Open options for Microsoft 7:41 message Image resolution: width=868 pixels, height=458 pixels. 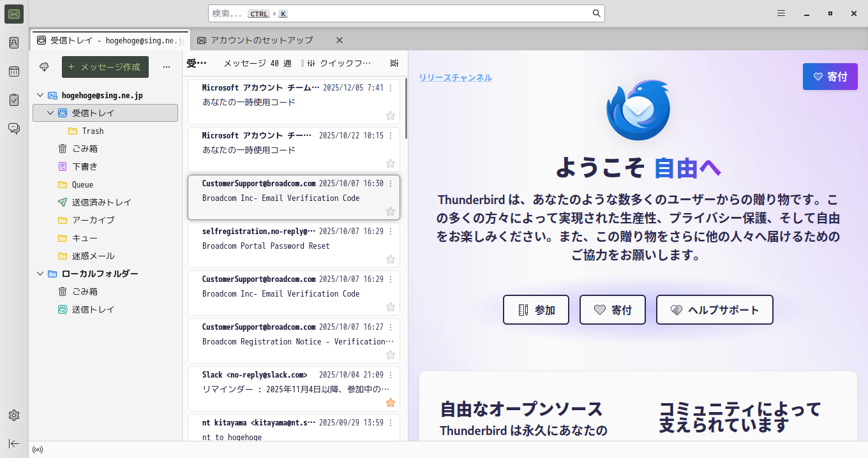(391, 88)
